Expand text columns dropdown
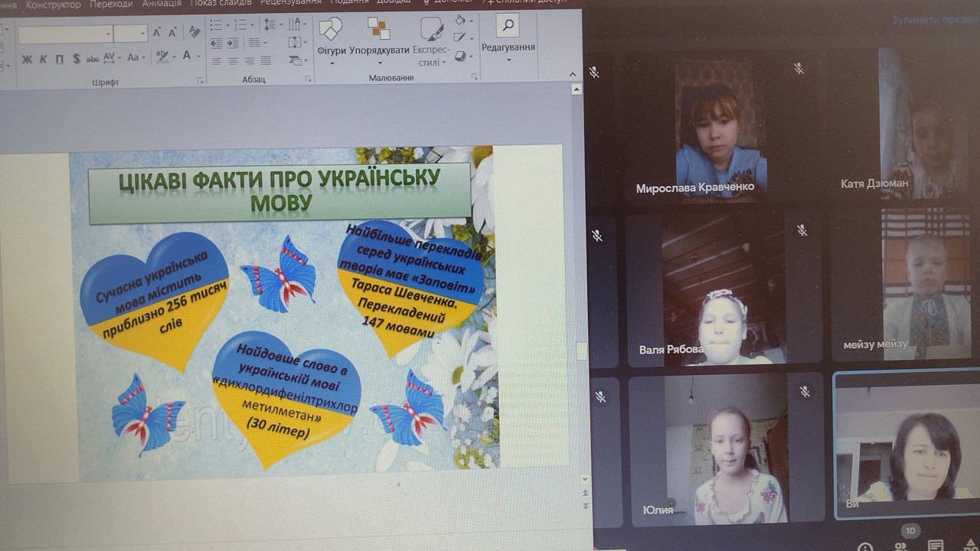The height and width of the screenshot is (551, 980). (265, 43)
